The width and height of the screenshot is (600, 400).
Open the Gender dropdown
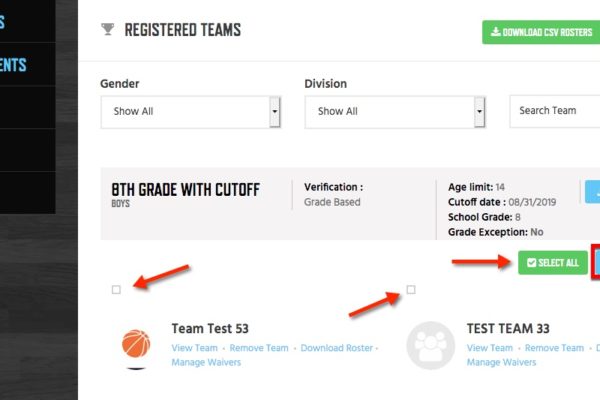191,112
